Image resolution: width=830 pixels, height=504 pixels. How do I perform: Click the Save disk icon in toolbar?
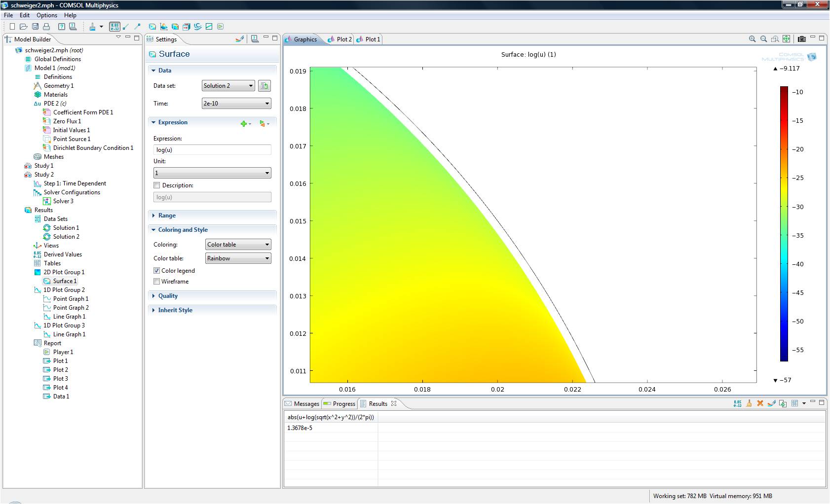(35, 27)
